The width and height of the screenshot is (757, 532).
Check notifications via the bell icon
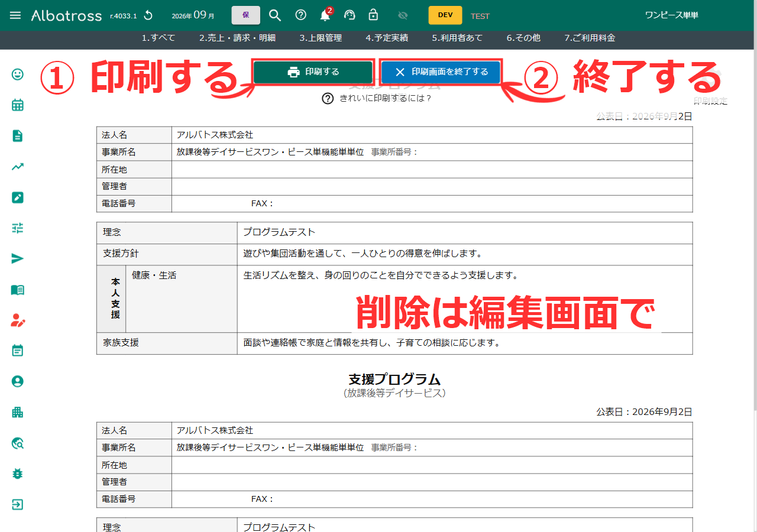coord(325,15)
